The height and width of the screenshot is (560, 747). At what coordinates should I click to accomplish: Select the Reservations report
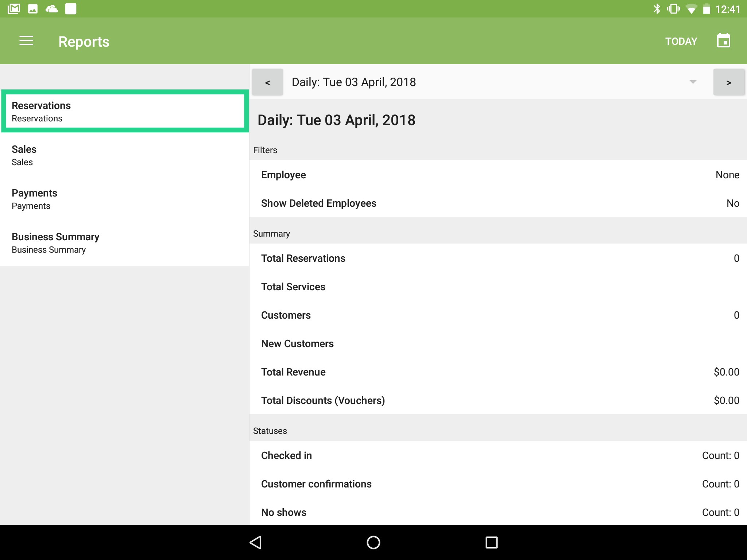click(124, 110)
